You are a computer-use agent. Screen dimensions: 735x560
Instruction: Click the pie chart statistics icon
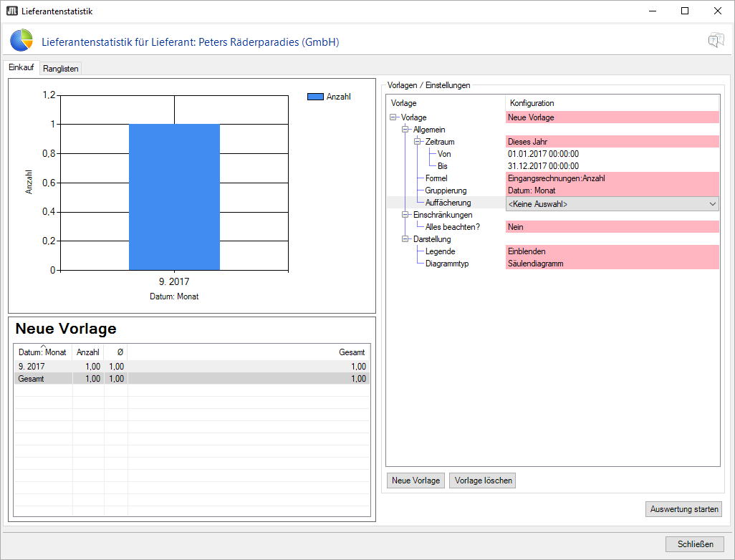pos(21,40)
